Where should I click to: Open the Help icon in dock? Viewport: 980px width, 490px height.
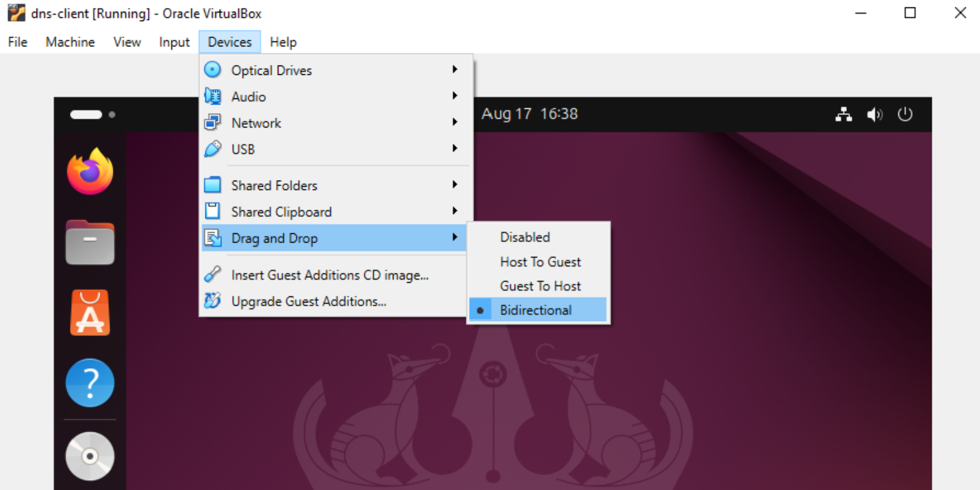90,383
